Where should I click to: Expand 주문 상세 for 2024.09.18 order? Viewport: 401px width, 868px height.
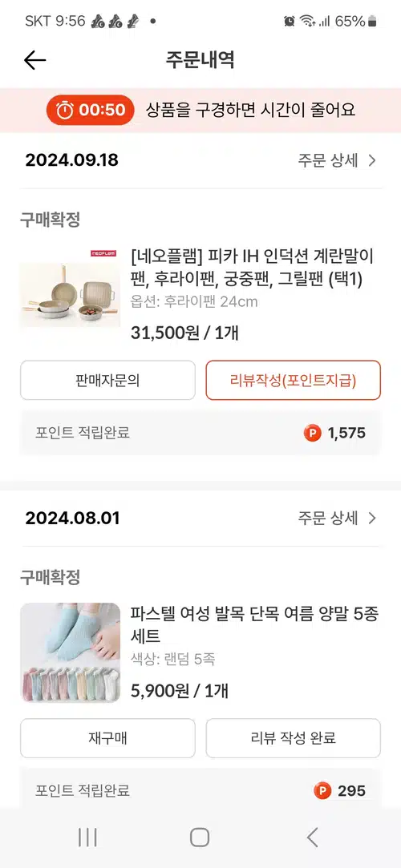coord(338,160)
